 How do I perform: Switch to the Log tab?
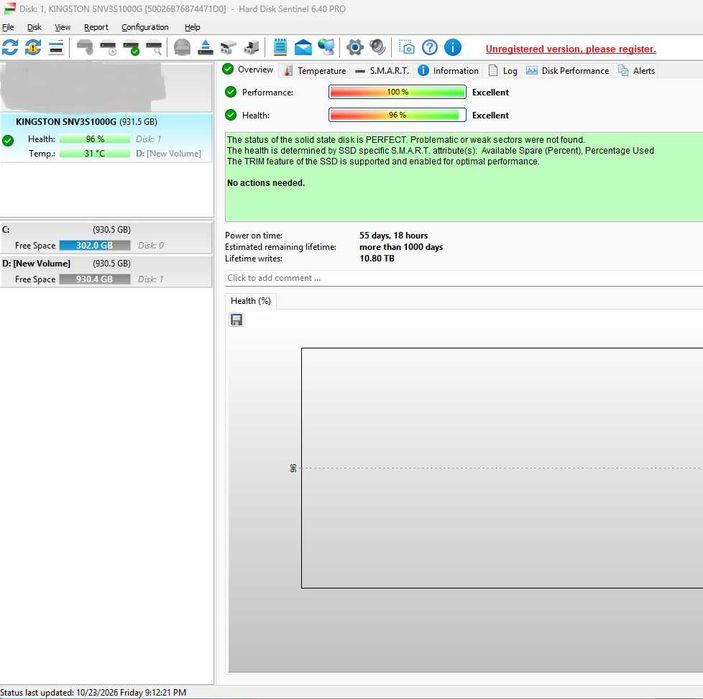[503, 71]
